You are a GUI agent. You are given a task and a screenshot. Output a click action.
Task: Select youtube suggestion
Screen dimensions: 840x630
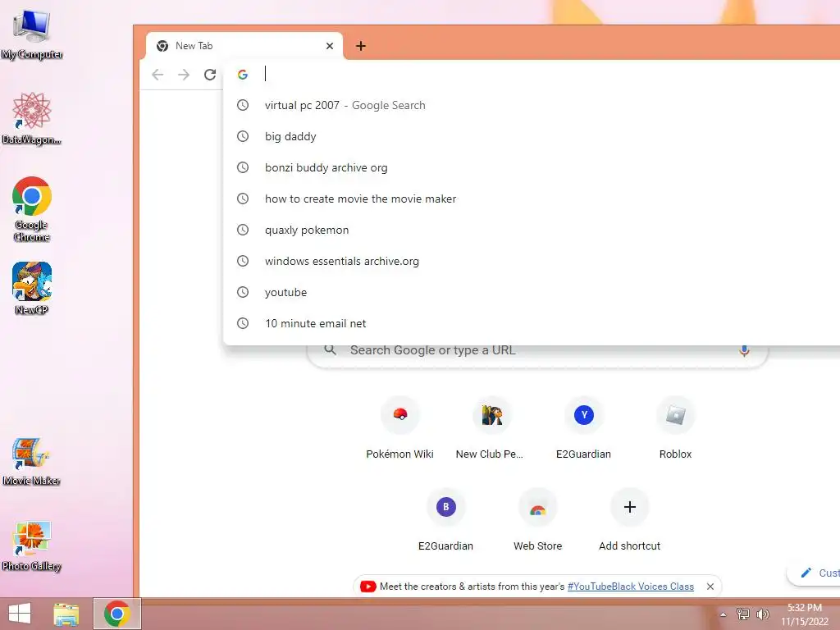[x=532, y=292]
